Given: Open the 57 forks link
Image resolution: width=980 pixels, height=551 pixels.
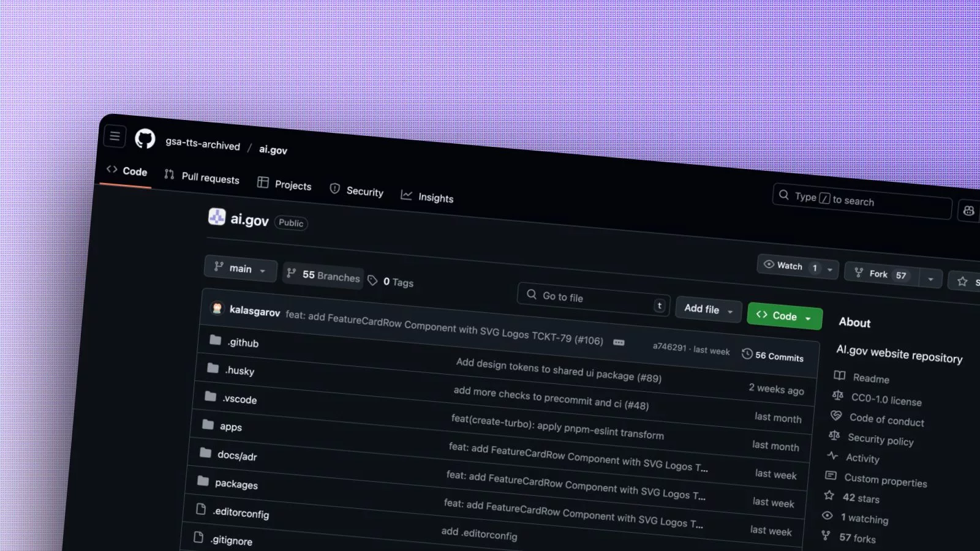Looking at the screenshot, I should point(857,538).
